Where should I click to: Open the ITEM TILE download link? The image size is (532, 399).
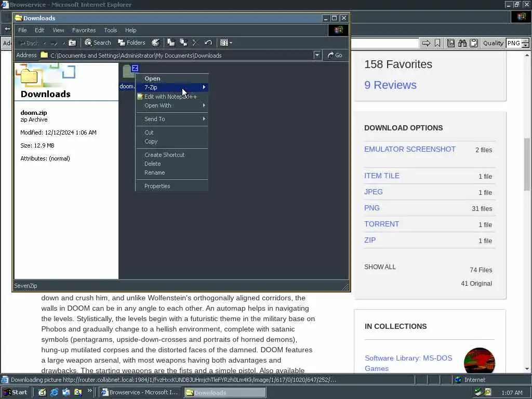(382, 176)
